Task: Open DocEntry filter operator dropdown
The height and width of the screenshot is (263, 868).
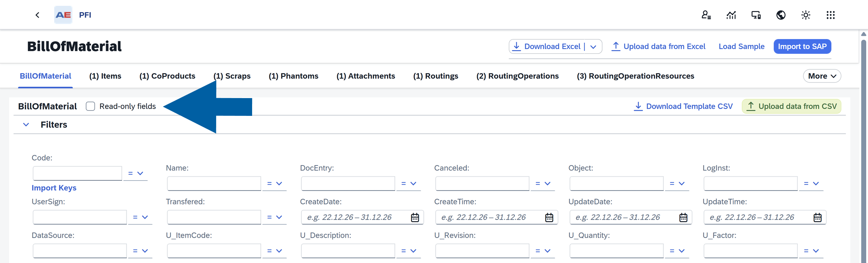Action: click(x=409, y=183)
